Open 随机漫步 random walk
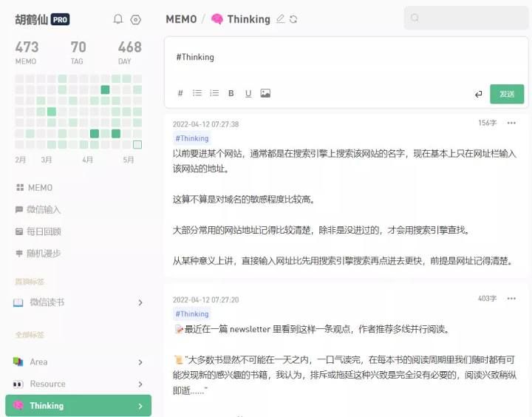The image size is (532, 417). click(x=38, y=254)
